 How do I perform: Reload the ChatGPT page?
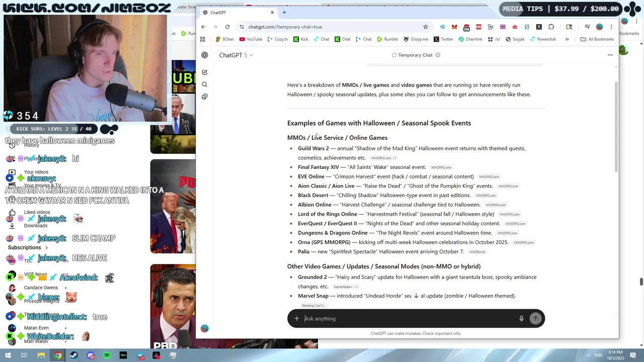coord(227,27)
